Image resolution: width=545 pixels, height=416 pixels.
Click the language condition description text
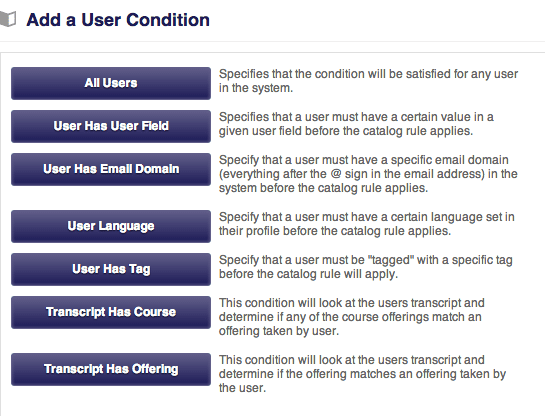coord(367,224)
